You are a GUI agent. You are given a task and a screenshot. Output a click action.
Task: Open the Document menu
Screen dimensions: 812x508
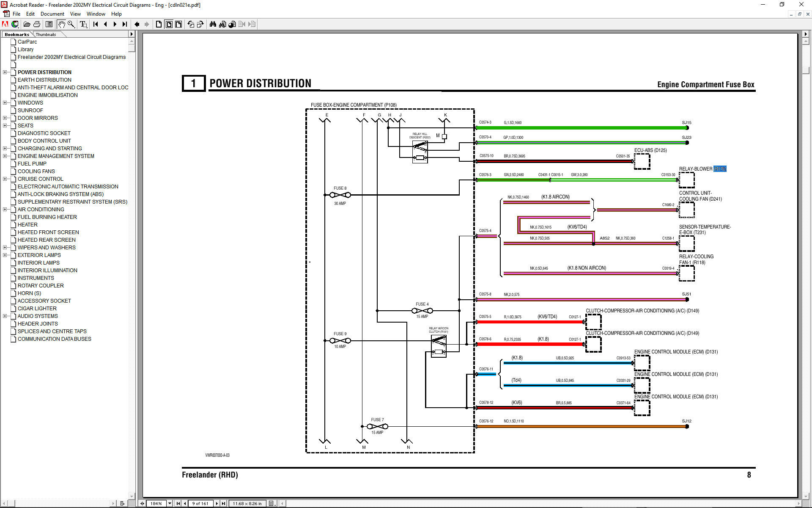(x=52, y=14)
